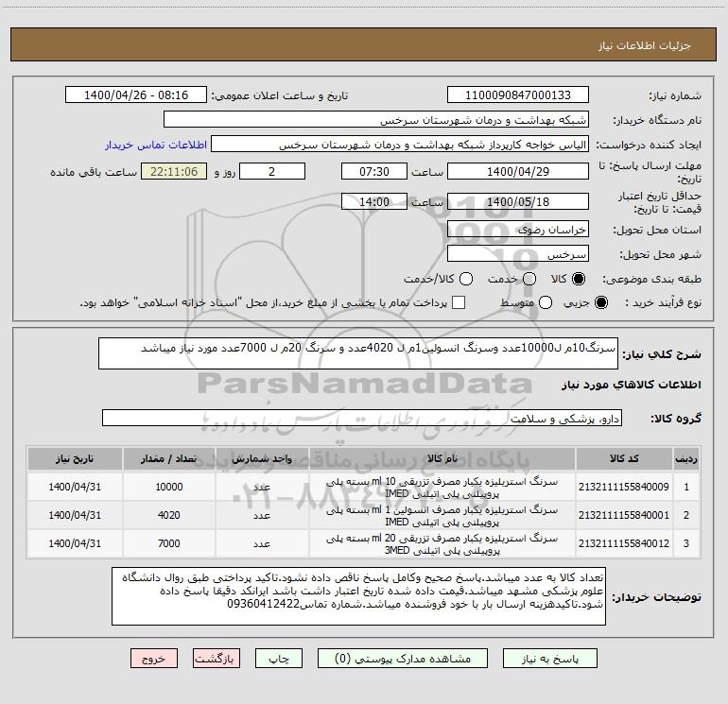Click the 10 ml syringe product name
This screenshot has height=704, width=728.
coord(442,488)
